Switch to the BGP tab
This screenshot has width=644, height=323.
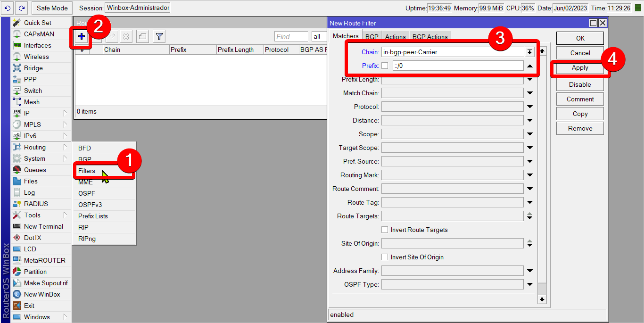click(x=372, y=37)
